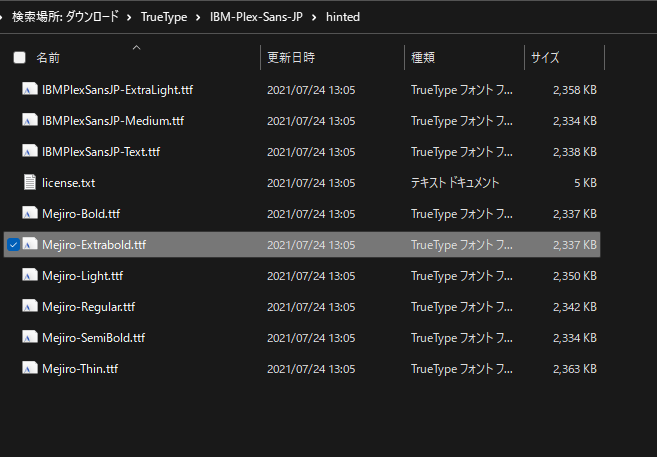
Task: Select file IBMPlexSansJP-ExtraLight.ttf by name
Action: point(117,90)
